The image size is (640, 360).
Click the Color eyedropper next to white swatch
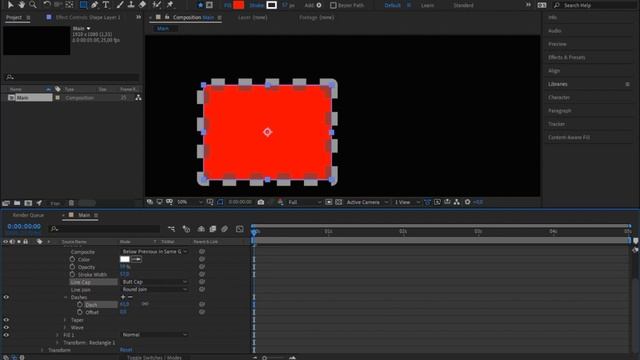click(137, 259)
